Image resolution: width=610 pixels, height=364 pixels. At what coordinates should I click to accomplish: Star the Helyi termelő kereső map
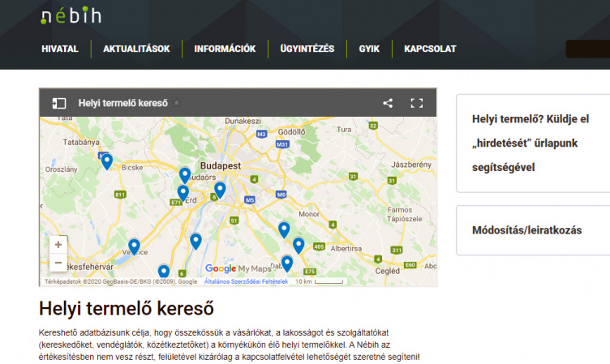[177, 104]
